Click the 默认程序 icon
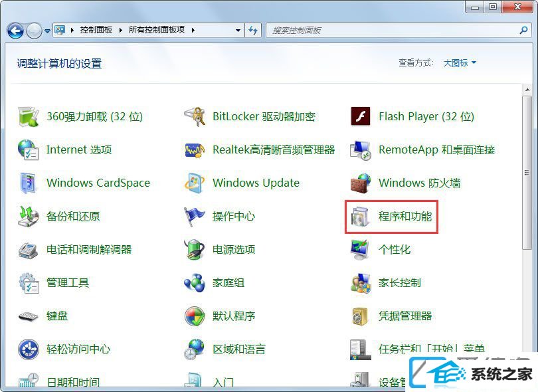 (195, 316)
